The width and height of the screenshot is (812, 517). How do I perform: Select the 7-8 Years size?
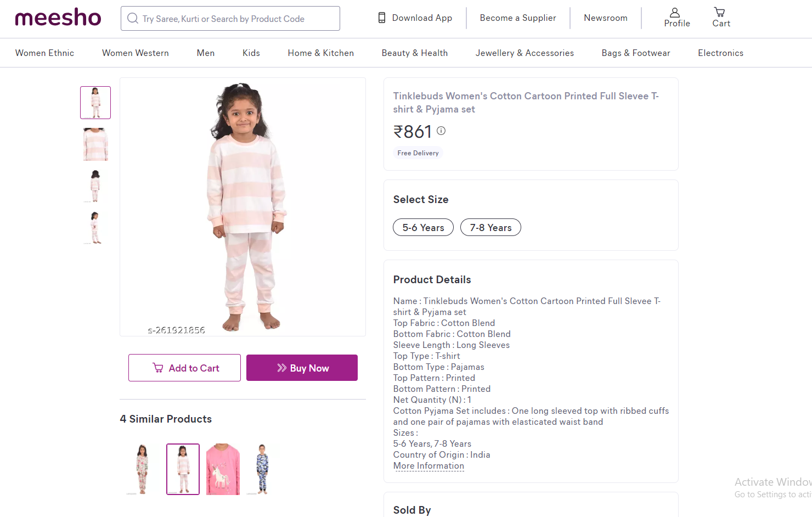click(x=490, y=227)
